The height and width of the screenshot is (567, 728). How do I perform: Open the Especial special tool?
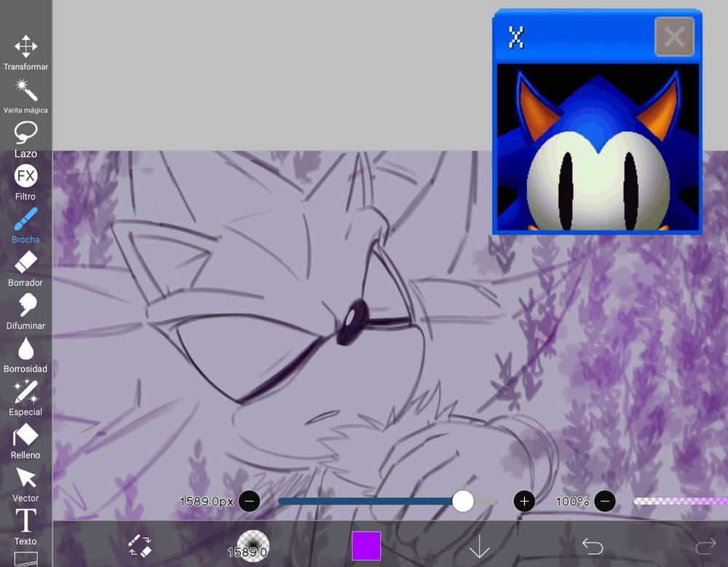point(26,398)
